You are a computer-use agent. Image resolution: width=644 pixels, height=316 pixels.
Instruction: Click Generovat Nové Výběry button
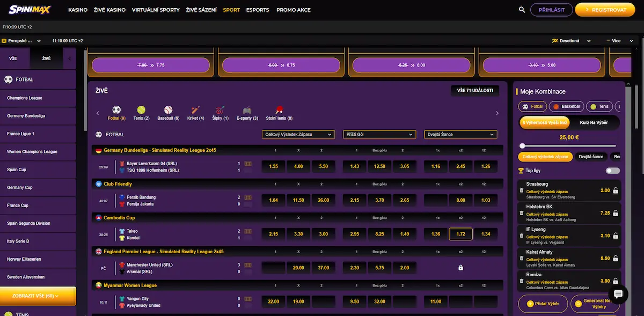(x=594, y=304)
